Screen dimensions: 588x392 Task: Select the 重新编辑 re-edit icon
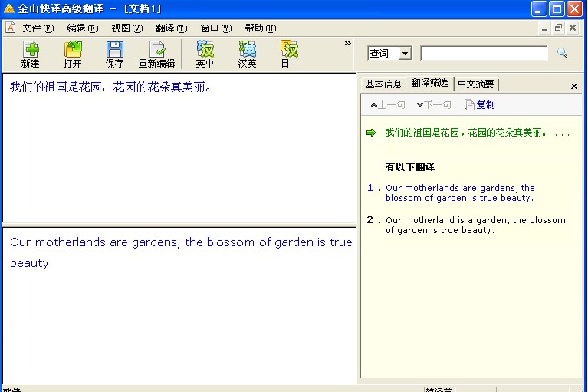point(156,54)
